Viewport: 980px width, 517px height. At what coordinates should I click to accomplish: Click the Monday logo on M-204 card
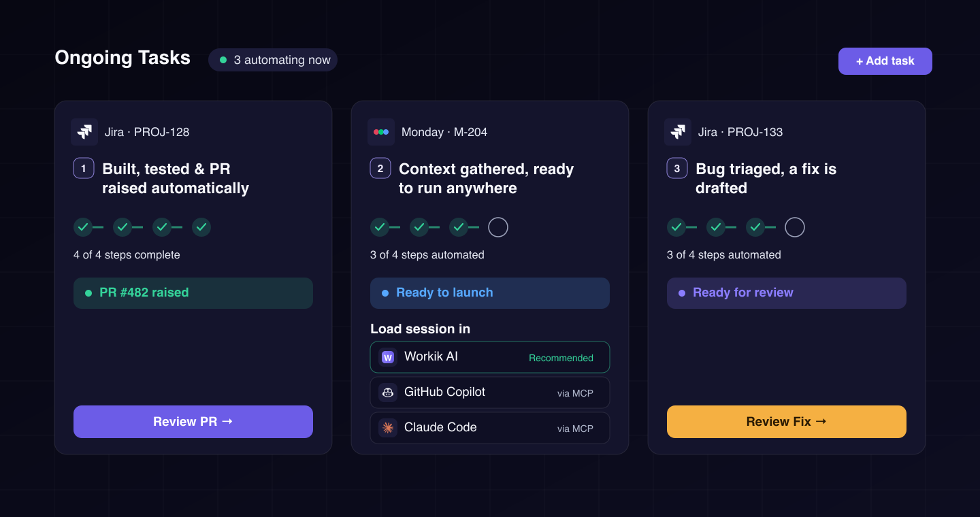(381, 132)
